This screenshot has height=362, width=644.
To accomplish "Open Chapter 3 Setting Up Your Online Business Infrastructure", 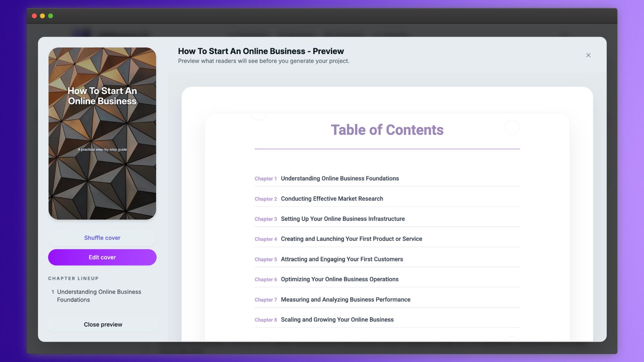I will coord(343,219).
